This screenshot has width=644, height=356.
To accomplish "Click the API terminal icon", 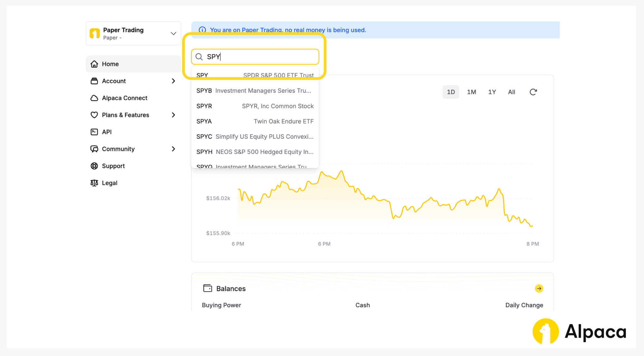I will 94,132.
